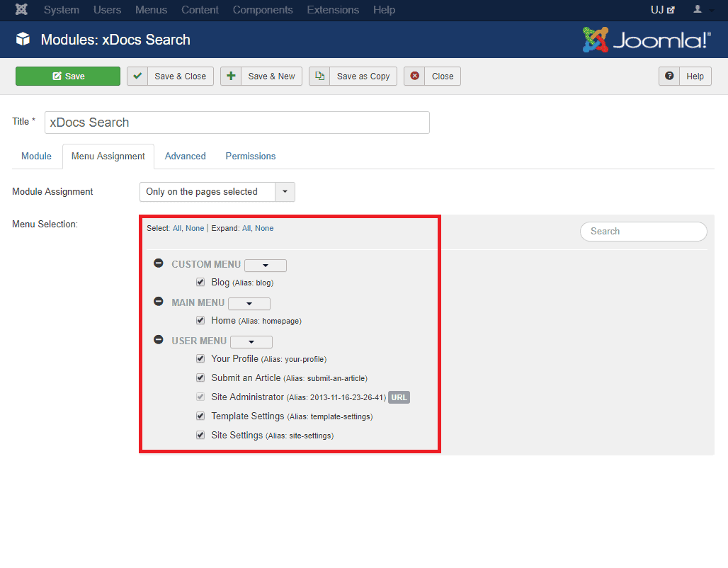The image size is (728, 568).
Task: Click the Save & Close checkmark icon
Action: tap(137, 76)
